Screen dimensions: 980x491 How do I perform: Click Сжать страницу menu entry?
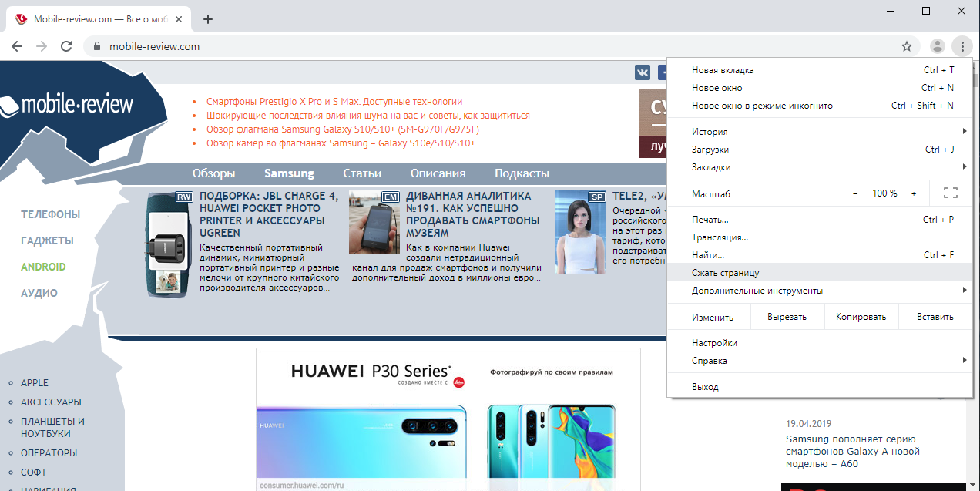tap(820, 273)
